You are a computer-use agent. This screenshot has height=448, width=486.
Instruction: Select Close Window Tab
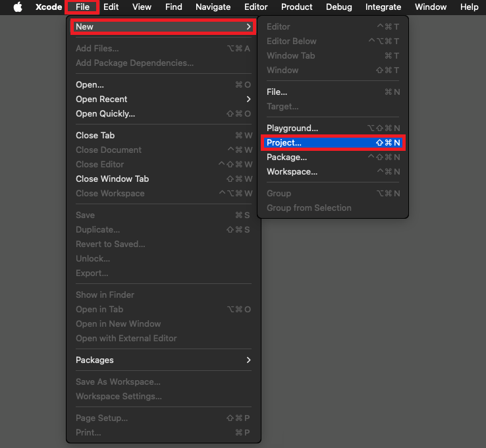(x=163, y=179)
